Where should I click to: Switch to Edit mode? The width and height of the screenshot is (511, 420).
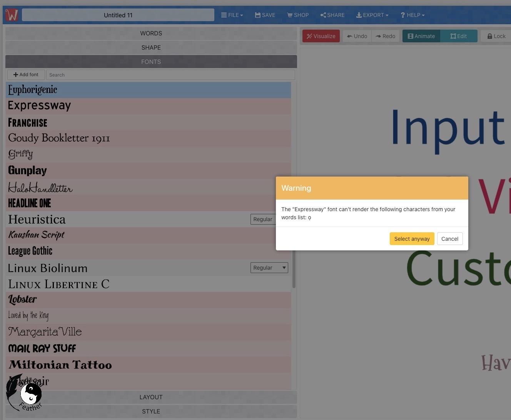click(x=459, y=36)
